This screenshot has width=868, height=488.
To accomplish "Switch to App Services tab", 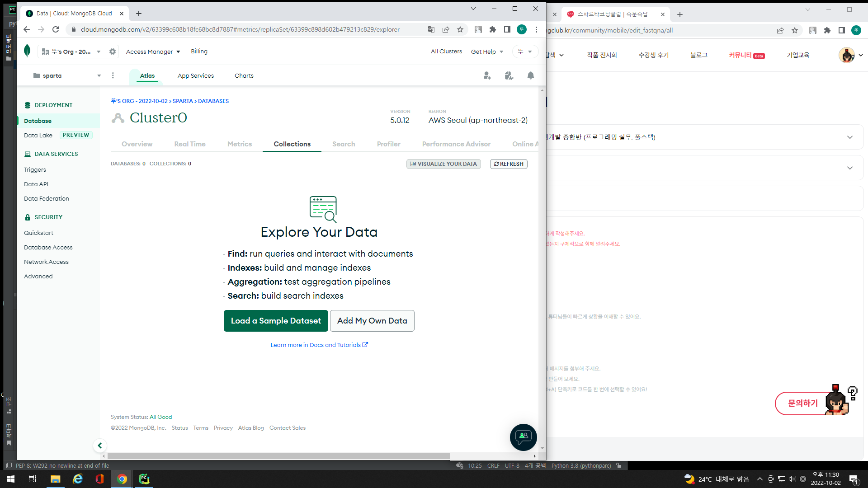I will (196, 75).
